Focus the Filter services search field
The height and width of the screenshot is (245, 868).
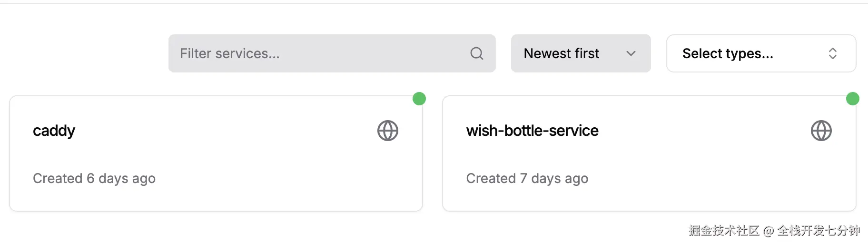coord(324,53)
